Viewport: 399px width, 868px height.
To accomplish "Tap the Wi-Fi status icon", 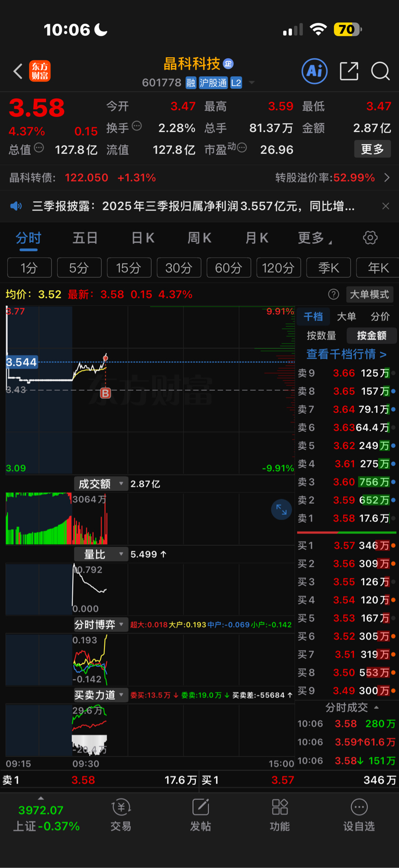I will [318, 30].
